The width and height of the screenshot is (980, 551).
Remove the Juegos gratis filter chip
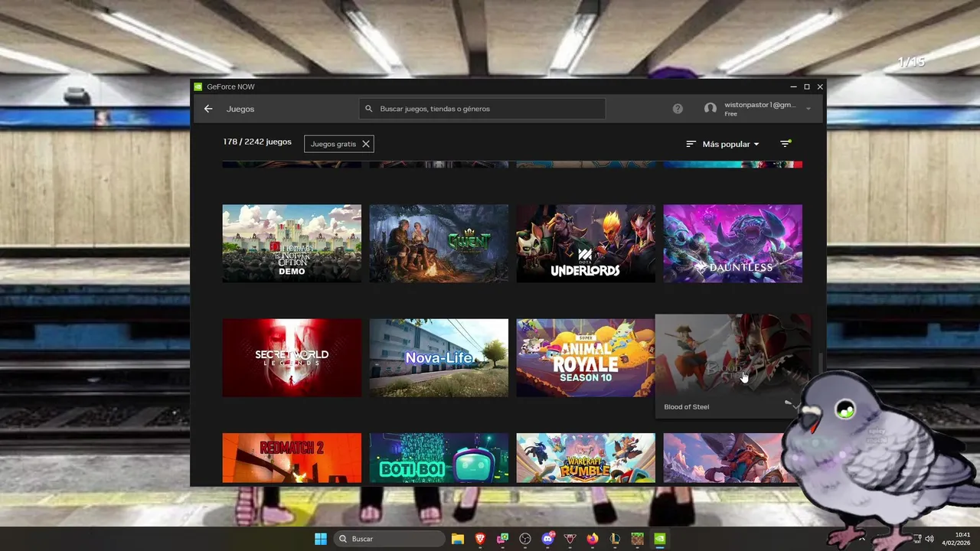click(x=366, y=144)
